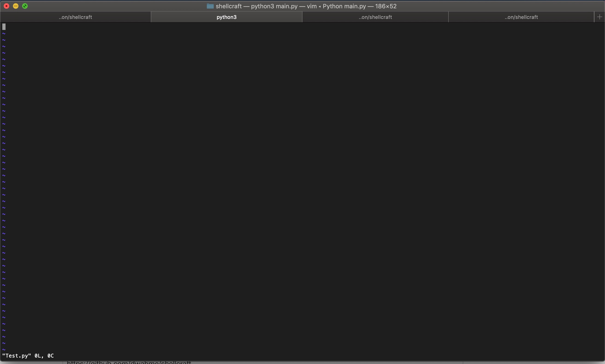This screenshot has width=605, height=364.
Task: Click the shellcraft folder icon in title bar
Action: tap(210, 6)
